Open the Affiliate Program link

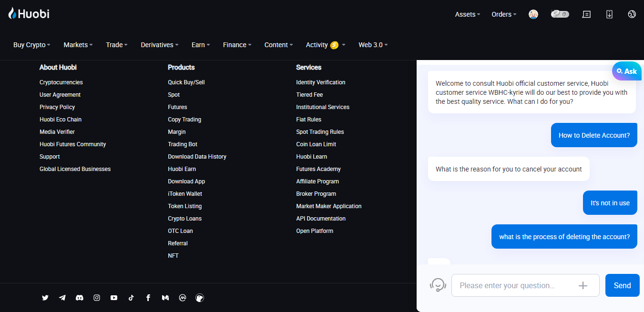[317, 181]
